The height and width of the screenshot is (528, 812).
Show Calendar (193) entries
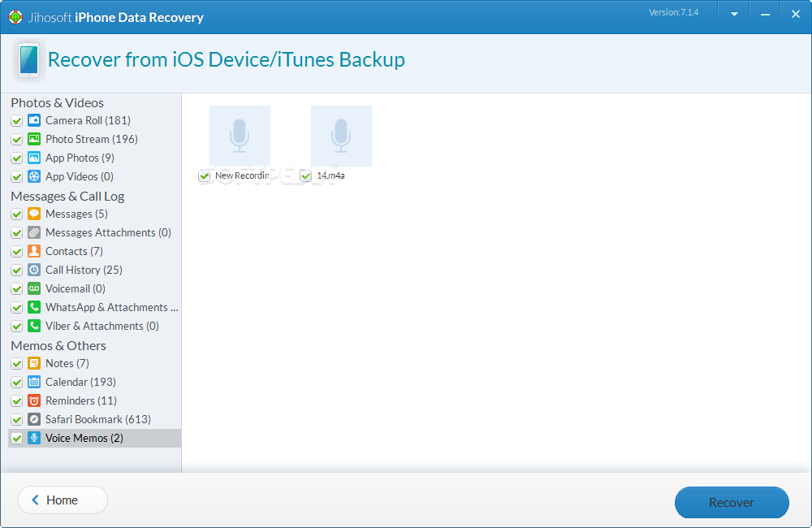80,381
